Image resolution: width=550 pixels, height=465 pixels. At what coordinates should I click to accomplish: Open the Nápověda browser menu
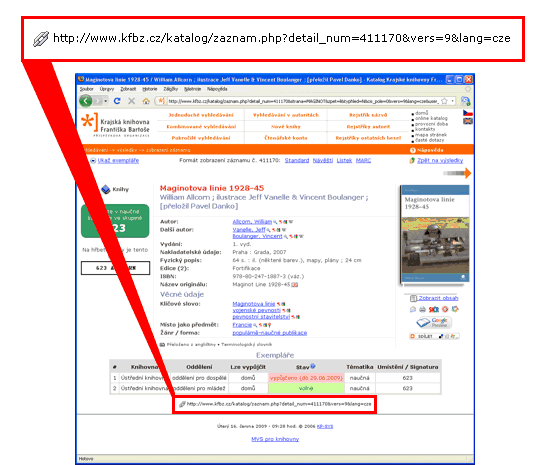pyautogui.click(x=217, y=89)
